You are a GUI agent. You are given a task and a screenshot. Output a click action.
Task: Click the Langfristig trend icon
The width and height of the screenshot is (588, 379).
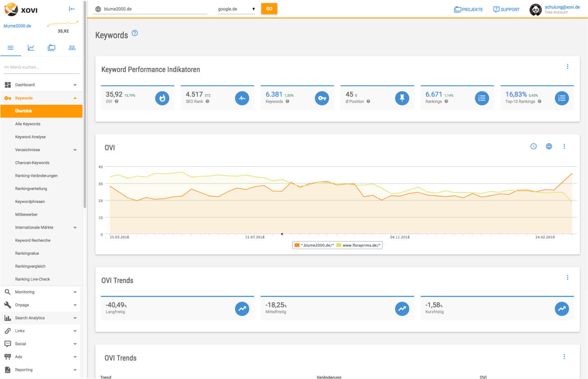click(242, 309)
